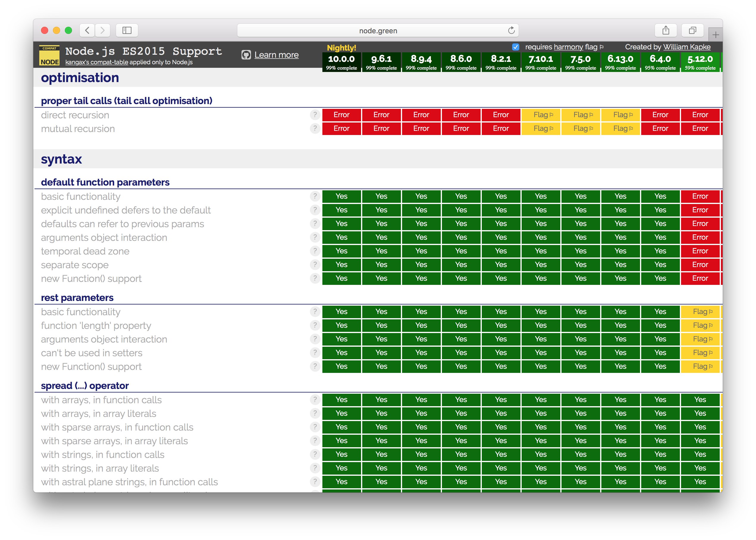Click Error cell for separate scope in 5.12.0

pos(700,265)
